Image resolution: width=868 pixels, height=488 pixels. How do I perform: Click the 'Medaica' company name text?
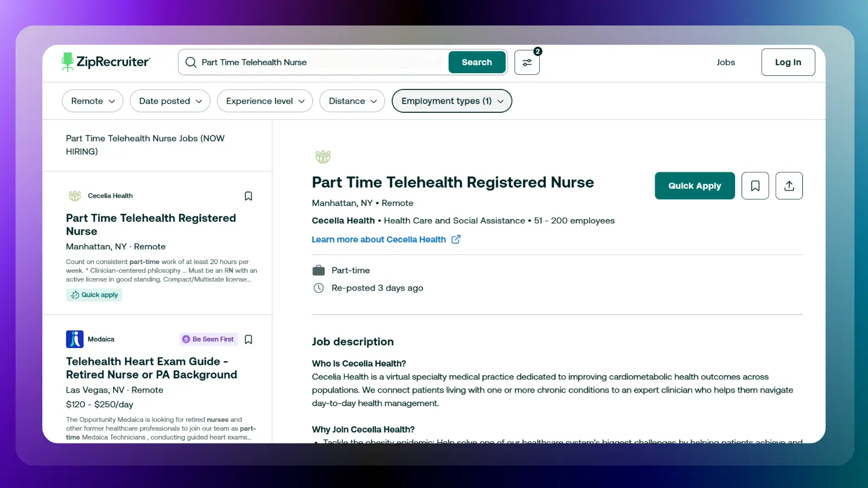click(x=101, y=339)
